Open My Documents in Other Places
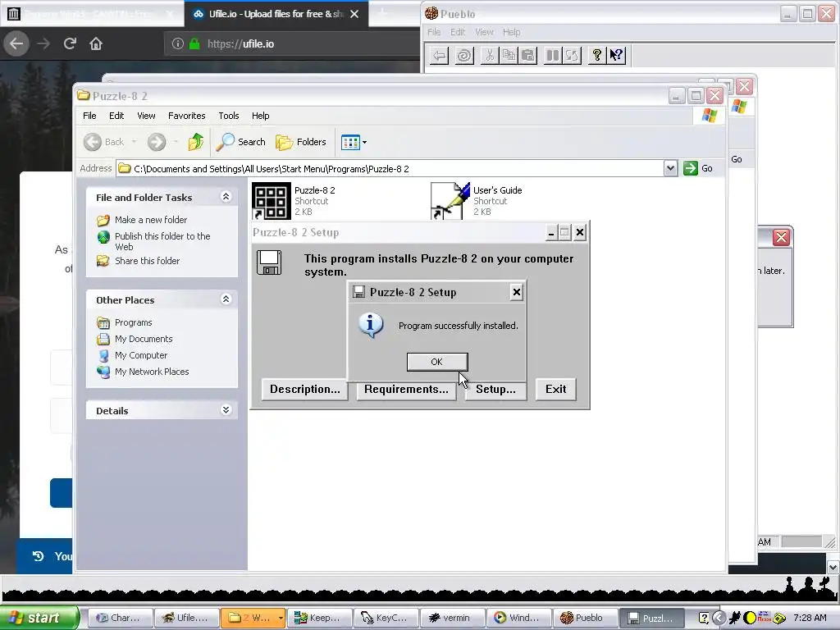This screenshot has width=840, height=630. (x=144, y=339)
